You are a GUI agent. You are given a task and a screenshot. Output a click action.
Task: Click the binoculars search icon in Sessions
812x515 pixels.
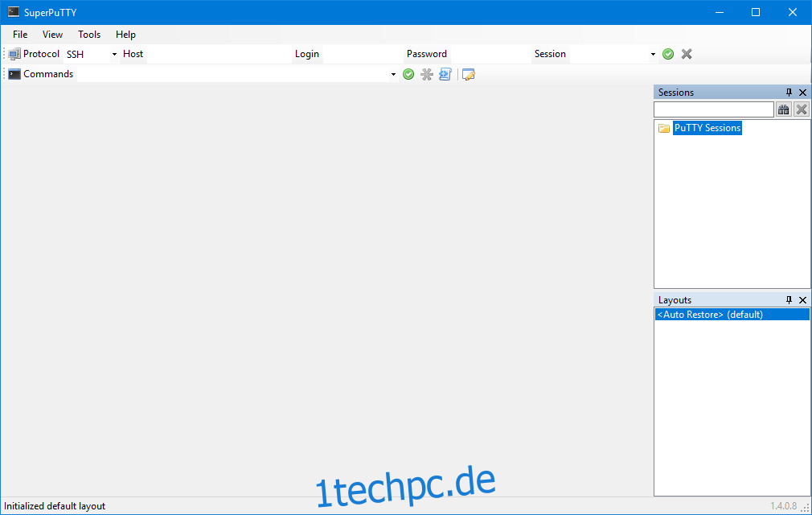click(784, 109)
